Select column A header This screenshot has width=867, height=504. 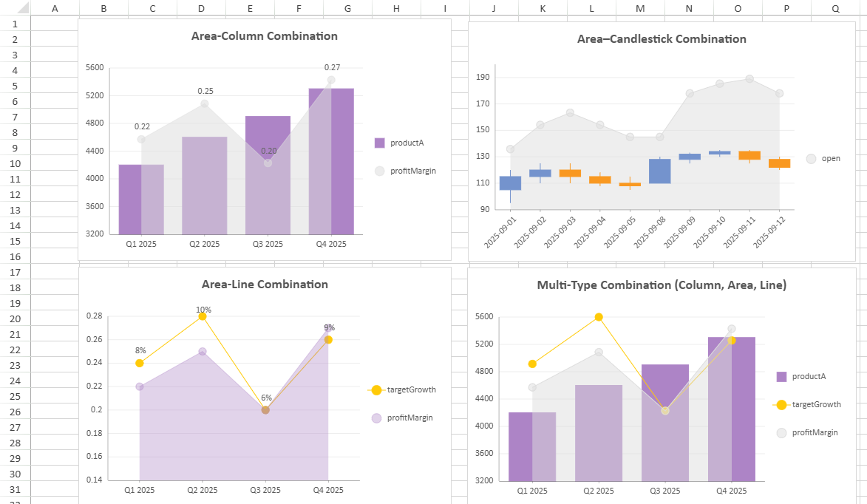click(x=55, y=8)
